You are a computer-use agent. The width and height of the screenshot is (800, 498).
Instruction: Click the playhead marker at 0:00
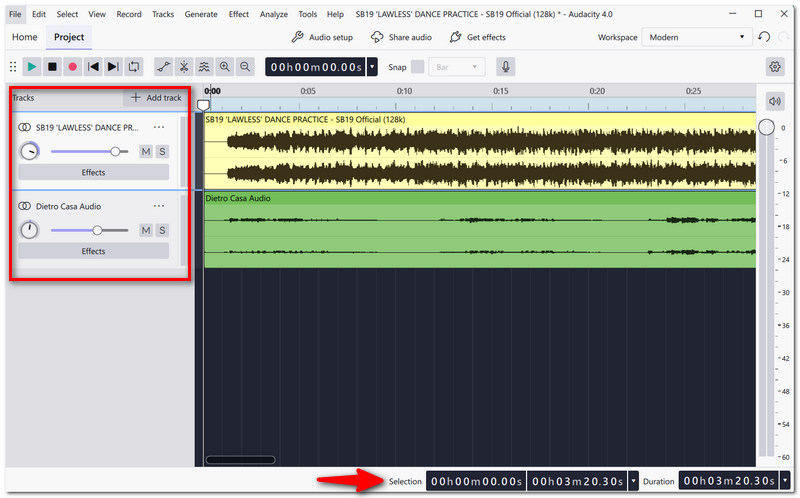point(204,105)
